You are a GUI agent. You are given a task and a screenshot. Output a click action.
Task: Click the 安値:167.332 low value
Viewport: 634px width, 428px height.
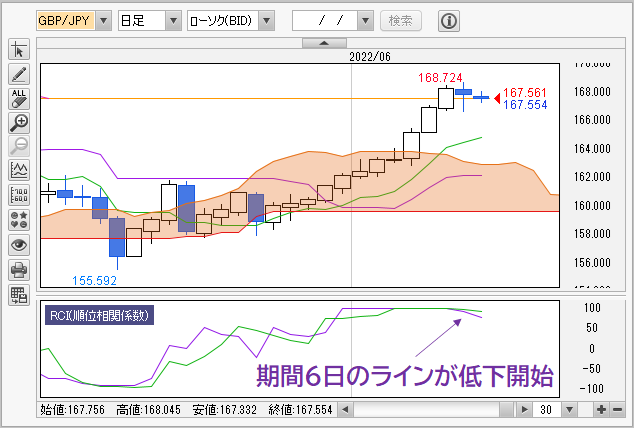pos(224,410)
